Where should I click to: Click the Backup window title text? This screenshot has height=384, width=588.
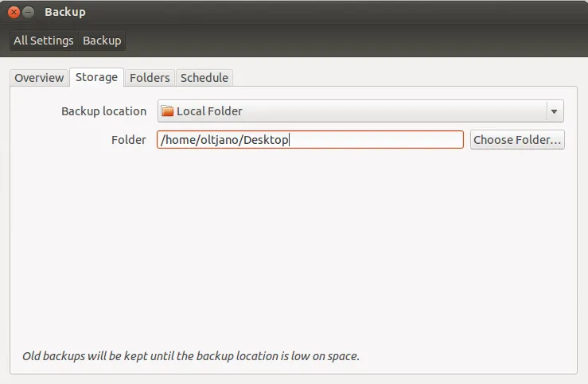click(65, 13)
